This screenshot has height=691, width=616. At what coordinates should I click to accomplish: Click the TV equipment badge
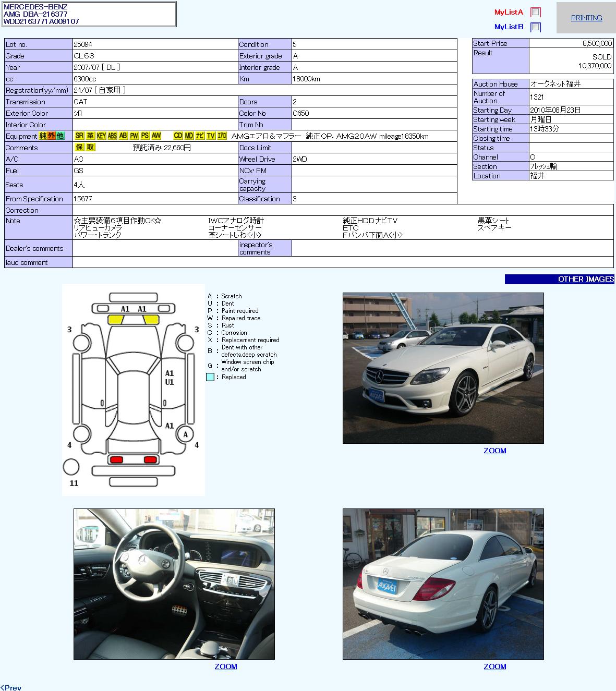[211, 136]
